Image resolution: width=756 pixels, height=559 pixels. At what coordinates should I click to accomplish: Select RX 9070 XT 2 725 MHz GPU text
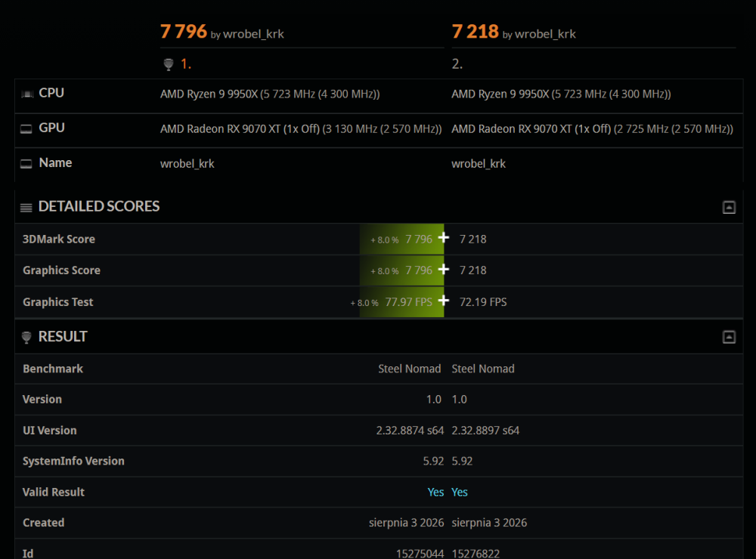coord(592,129)
